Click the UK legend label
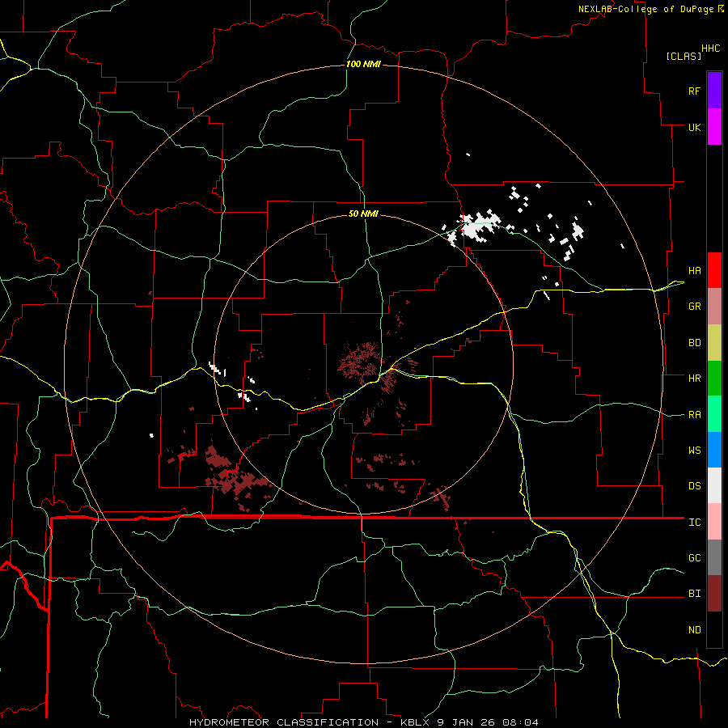Viewport: 728px width, 728px height. click(694, 127)
